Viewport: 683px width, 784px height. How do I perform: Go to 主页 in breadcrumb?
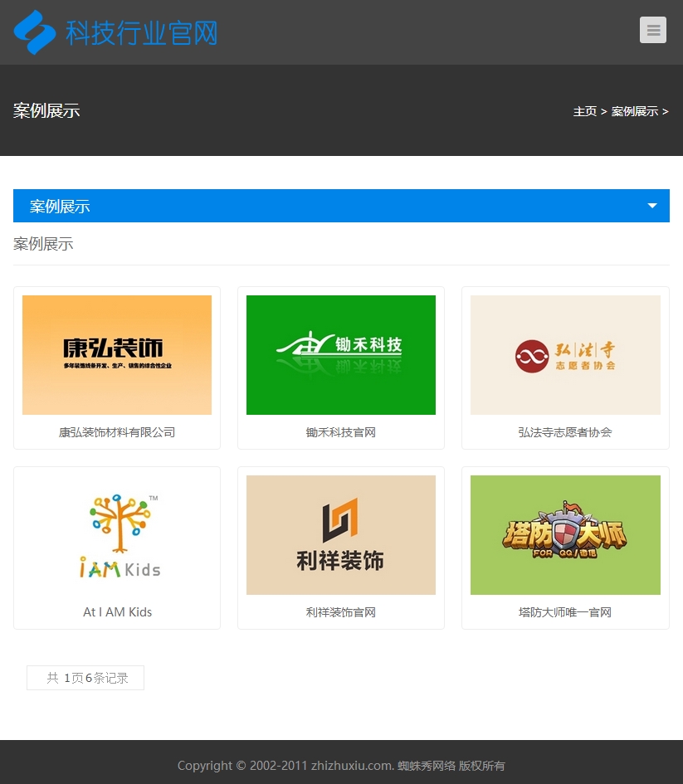click(x=584, y=111)
